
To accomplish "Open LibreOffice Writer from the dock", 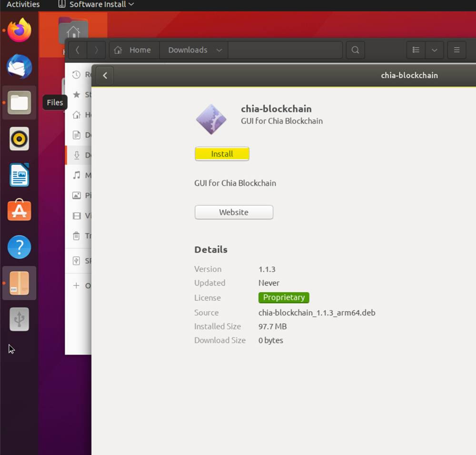I will (x=20, y=175).
